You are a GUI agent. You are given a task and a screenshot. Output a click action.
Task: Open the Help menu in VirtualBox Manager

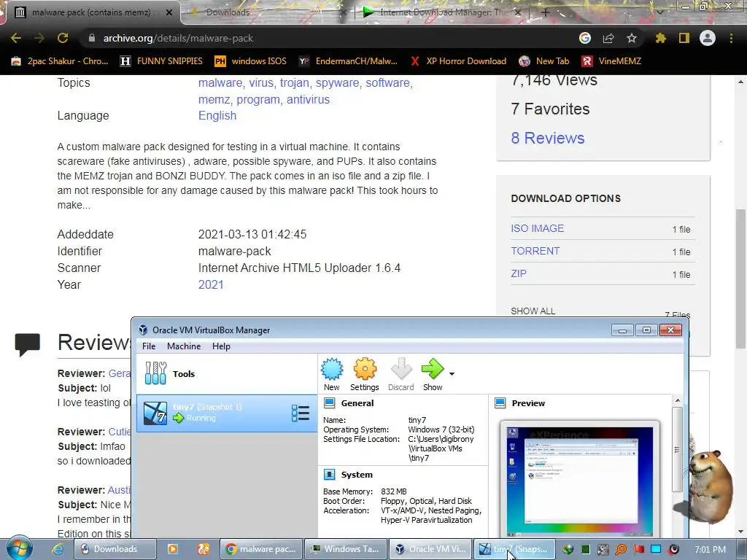[x=221, y=346]
